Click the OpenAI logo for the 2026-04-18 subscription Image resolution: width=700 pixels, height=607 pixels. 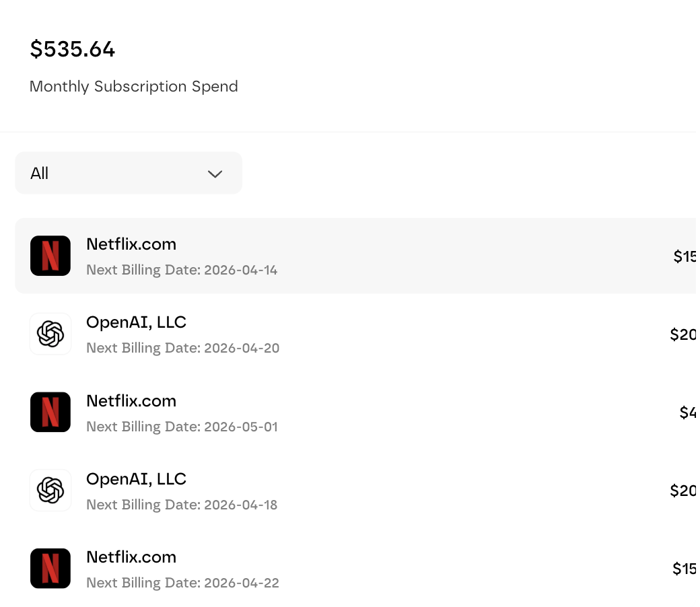50,490
